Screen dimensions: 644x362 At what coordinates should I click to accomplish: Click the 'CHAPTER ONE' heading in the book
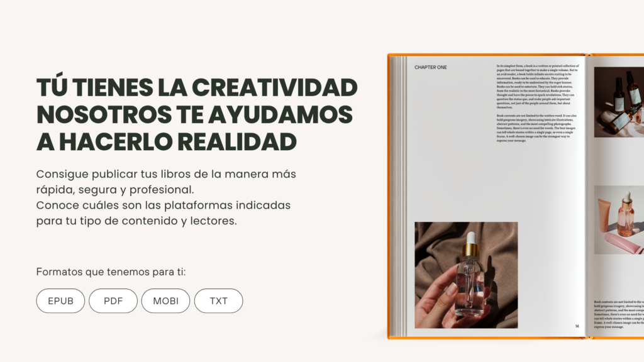click(x=431, y=67)
